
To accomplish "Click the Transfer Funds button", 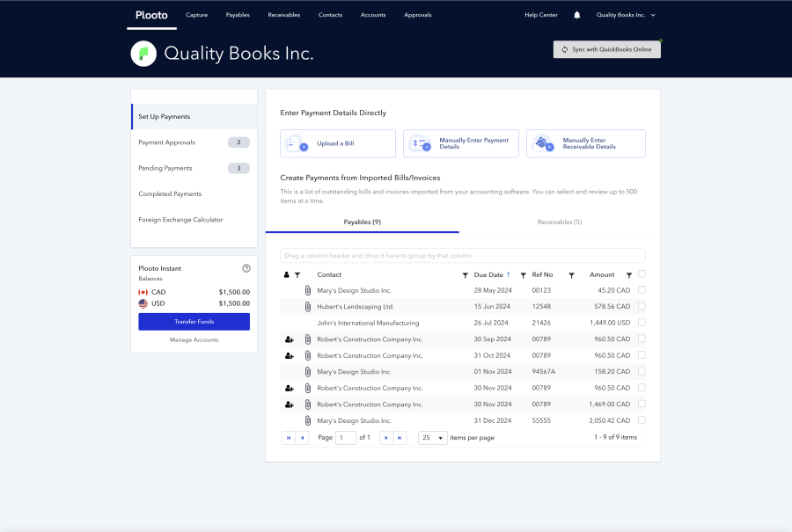I will [x=194, y=322].
